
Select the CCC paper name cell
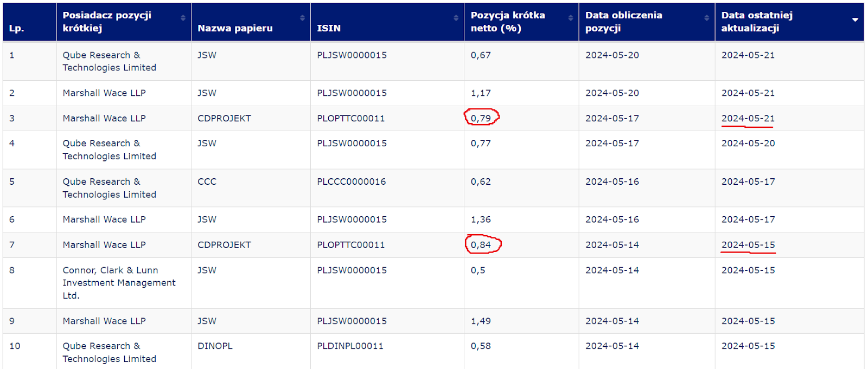pyautogui.click(x=207, y=182)
